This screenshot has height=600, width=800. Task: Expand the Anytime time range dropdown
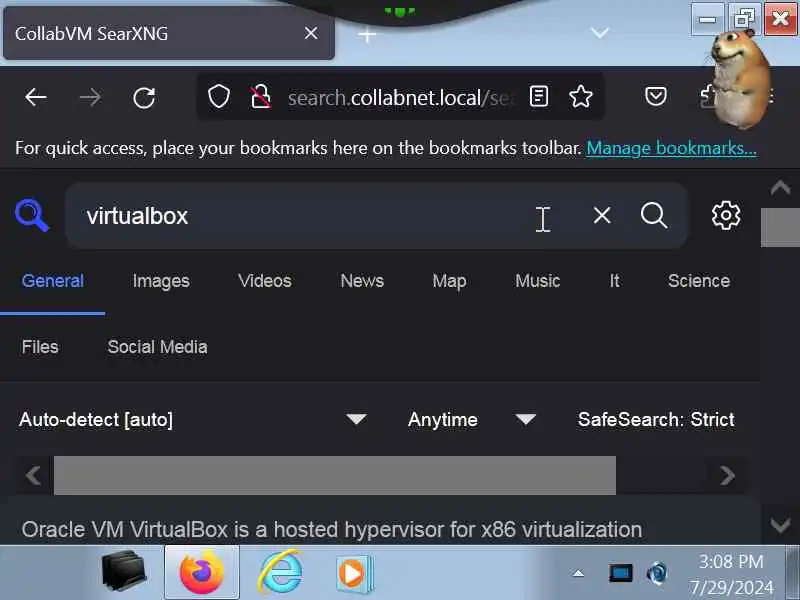point(471,420)
